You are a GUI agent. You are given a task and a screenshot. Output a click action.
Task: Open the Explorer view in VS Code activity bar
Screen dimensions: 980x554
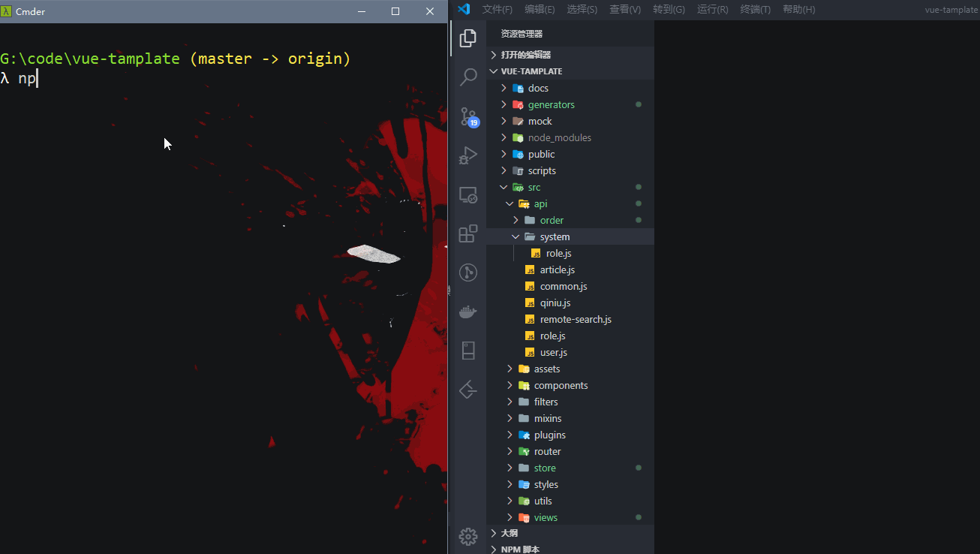(x=468, y=38)
